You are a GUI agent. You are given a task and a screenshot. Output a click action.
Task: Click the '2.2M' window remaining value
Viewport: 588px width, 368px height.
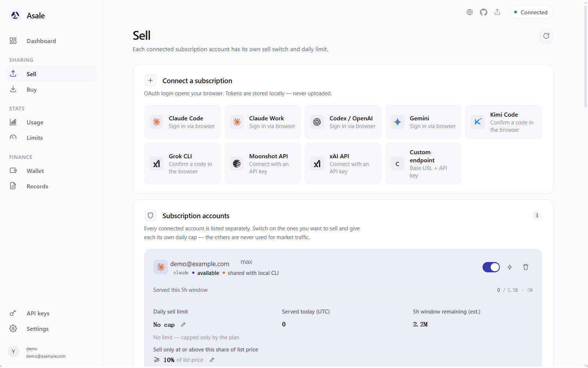[420, 324]
